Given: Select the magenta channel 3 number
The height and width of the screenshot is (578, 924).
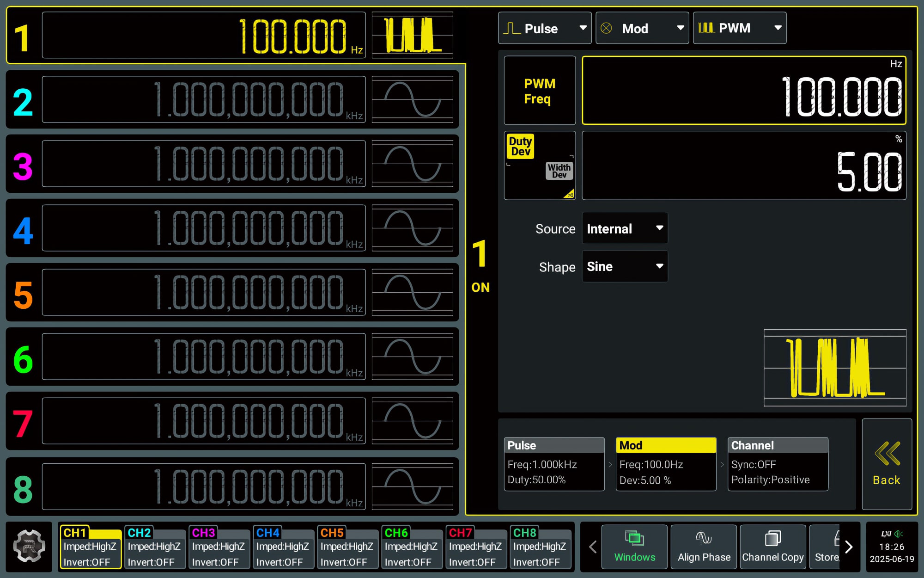Looking at the screenshot, I should coord(23,166).
